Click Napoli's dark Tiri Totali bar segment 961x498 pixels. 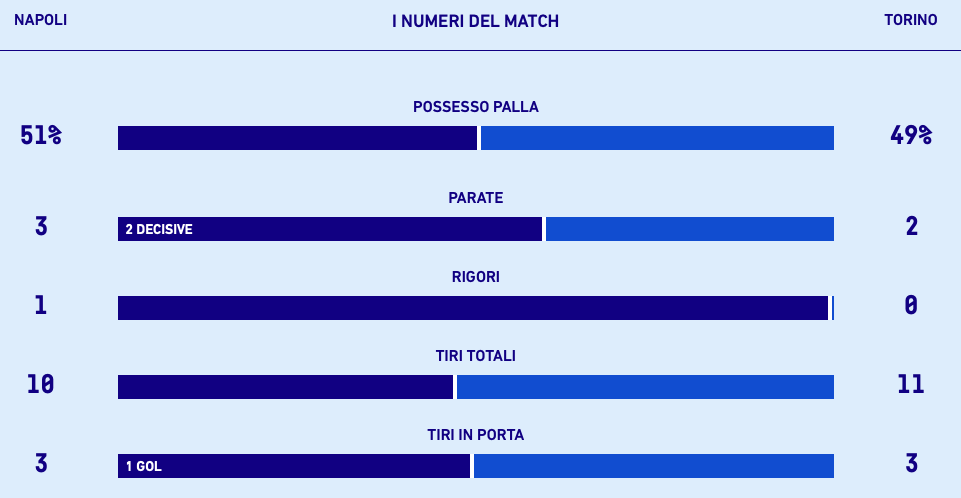click(x=285, y=387)
